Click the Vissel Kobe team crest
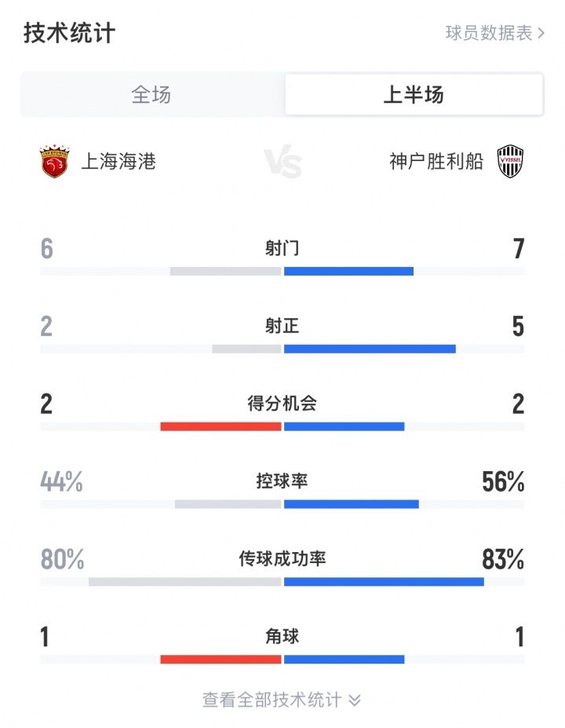Screen dimensions: 565x728 tap(511, 162)
